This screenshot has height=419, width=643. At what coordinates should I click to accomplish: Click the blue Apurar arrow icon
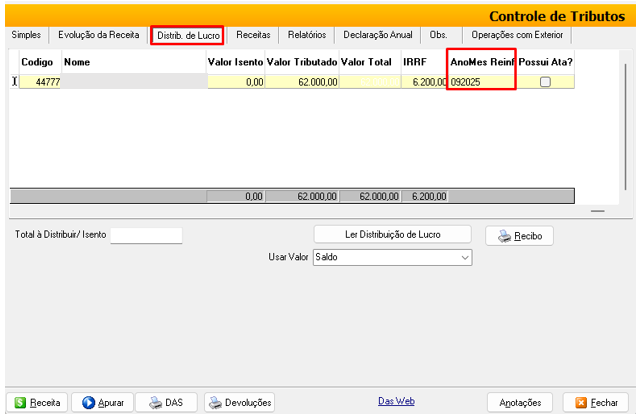[x=87, y=402]
